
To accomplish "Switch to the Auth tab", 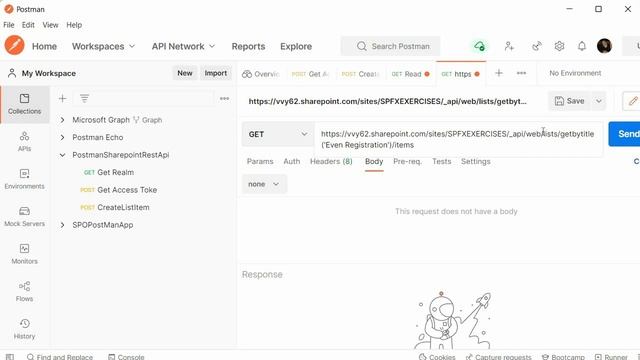I will pos(291,161).
